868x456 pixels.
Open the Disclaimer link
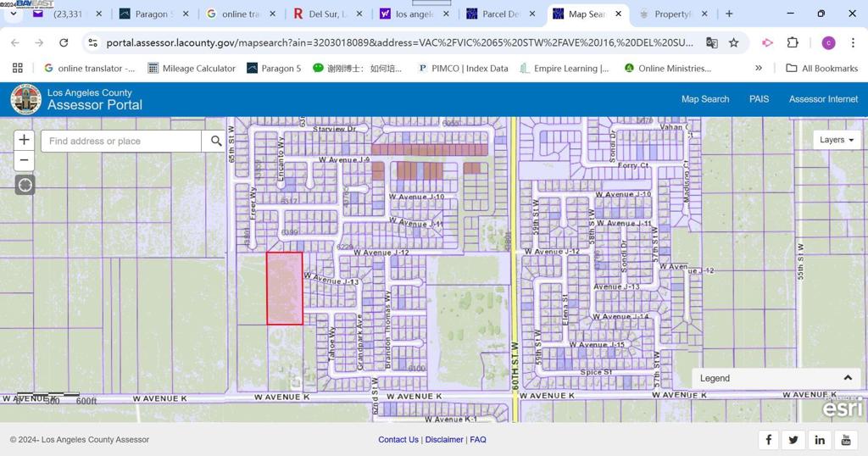[x=444, y=439]
